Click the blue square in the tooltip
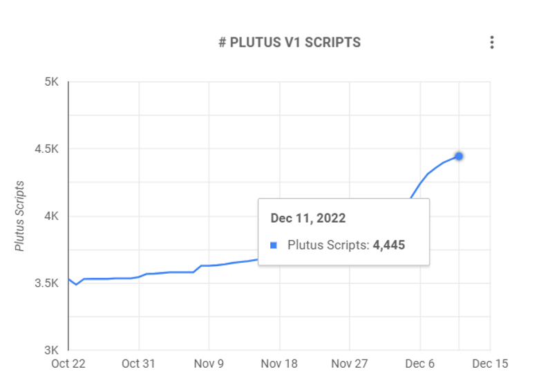This screenshot has height=392, width=539. [274, 245]
